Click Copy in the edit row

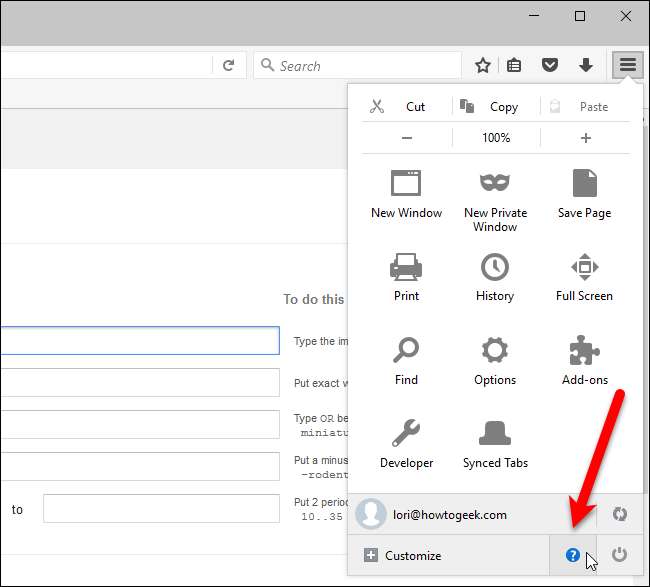tap(496, 107)
